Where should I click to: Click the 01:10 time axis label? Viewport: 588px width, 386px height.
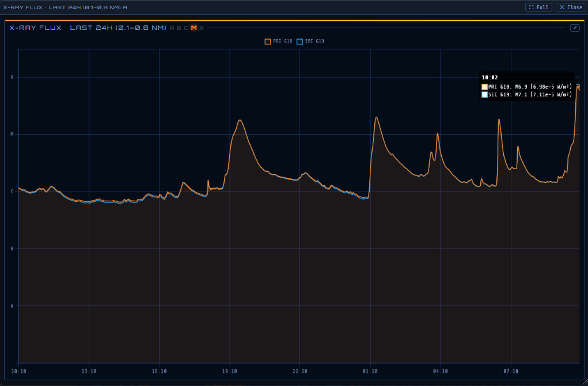tap(370, 372)
